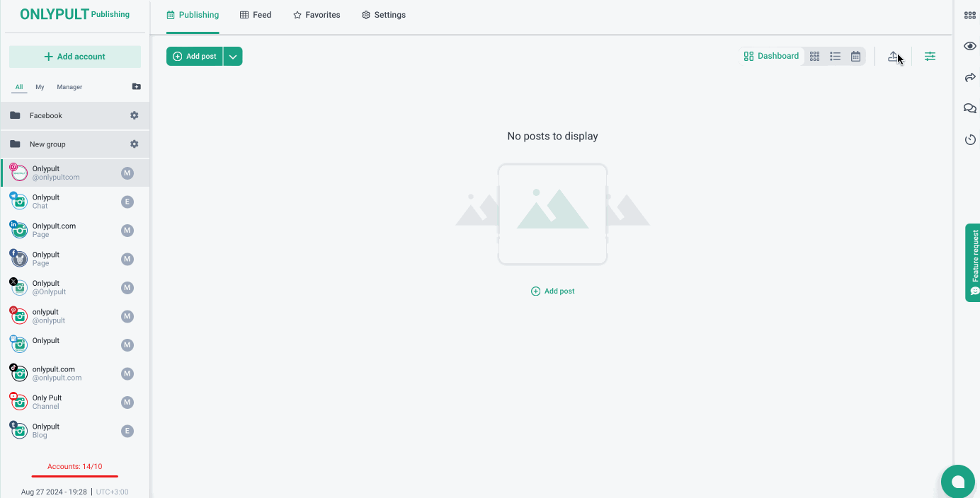Viewport: 980px width, 498px height.
Task: Click the add folder icon
Action: pos(137,87)
